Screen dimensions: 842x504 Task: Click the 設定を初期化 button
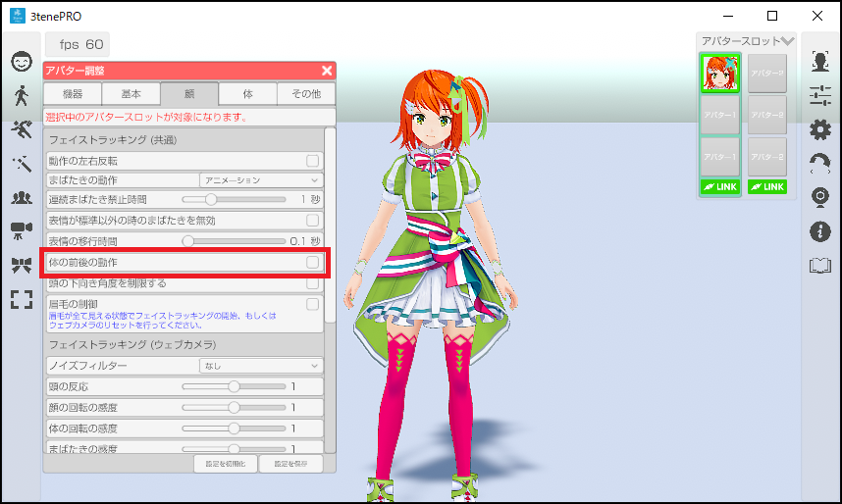226,464
